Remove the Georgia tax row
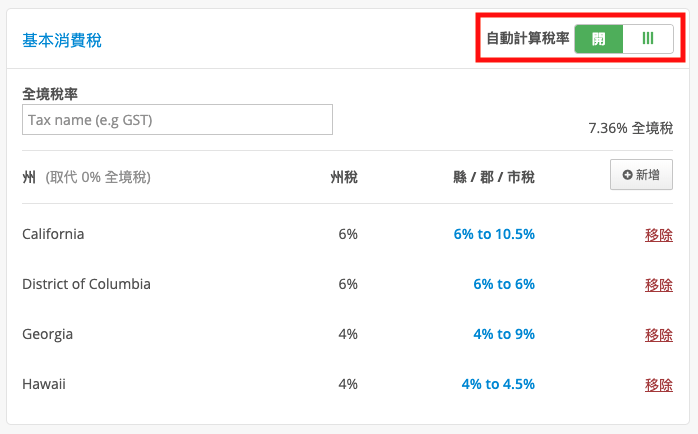 click(x=658, y=335)
